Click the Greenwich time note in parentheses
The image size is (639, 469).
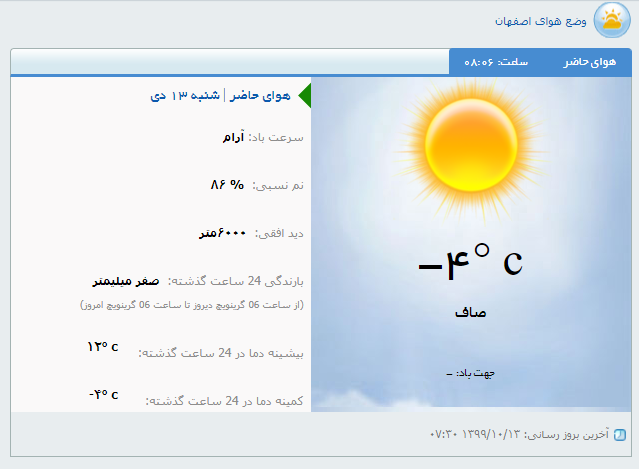click(x=192, y=305)
